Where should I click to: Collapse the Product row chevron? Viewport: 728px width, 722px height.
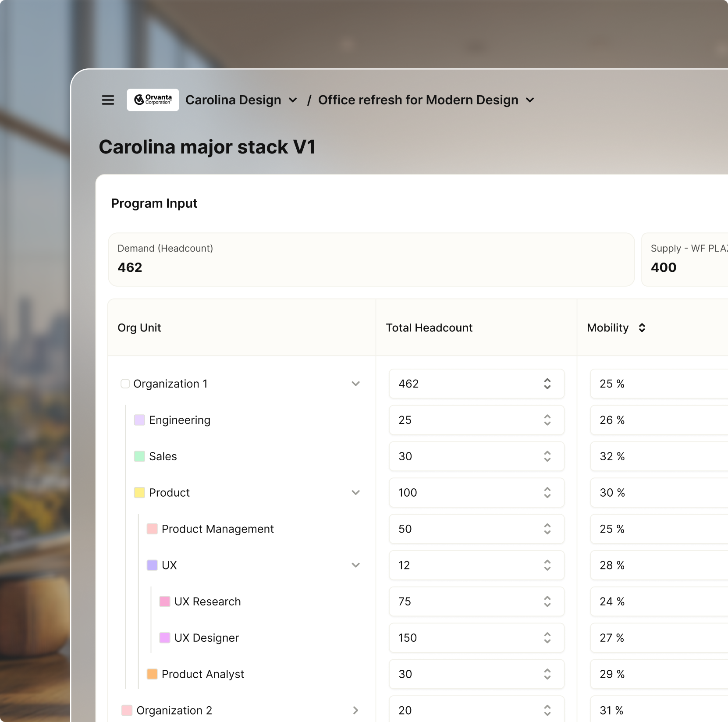[x=356, y=493]
